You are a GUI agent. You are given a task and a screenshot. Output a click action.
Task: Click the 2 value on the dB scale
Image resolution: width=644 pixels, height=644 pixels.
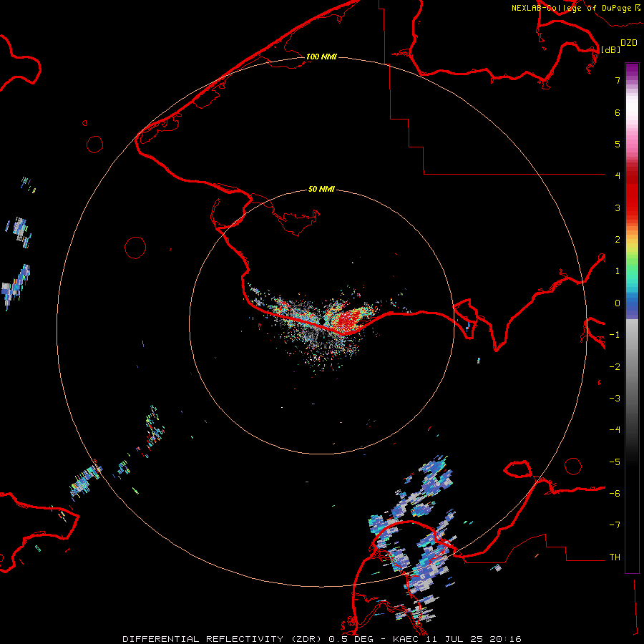(x=618, y=240)
